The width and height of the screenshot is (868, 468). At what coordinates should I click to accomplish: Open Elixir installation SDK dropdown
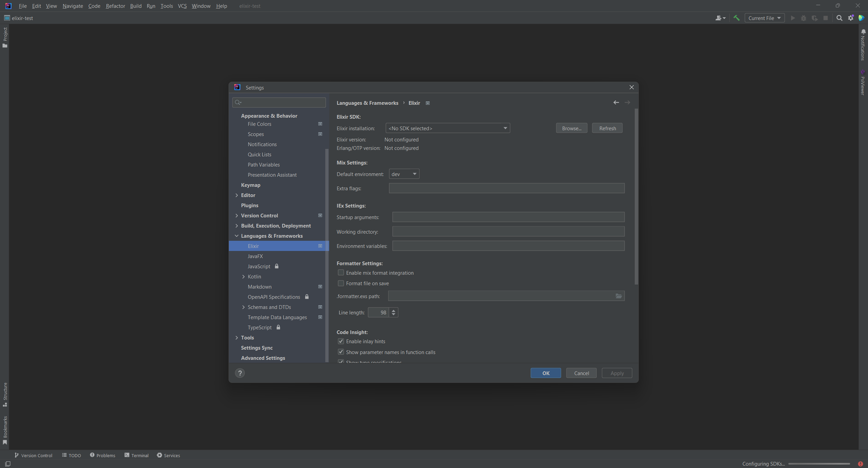(x=448, y=128)
